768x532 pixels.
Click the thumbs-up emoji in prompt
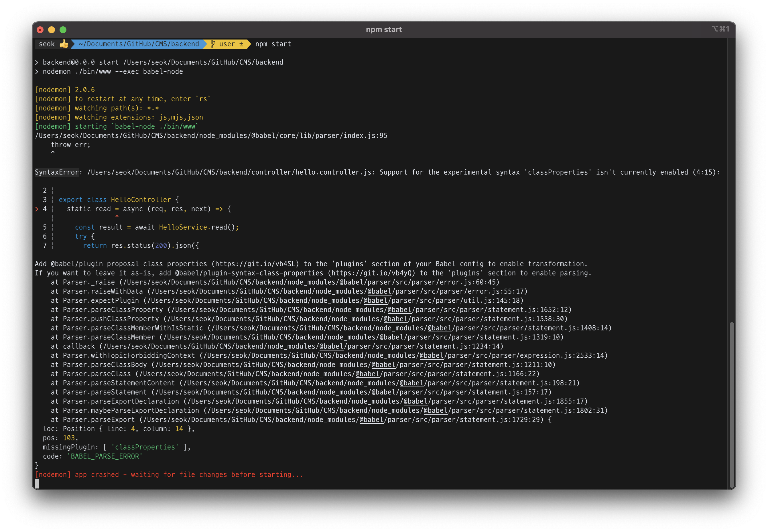(64, 44)
